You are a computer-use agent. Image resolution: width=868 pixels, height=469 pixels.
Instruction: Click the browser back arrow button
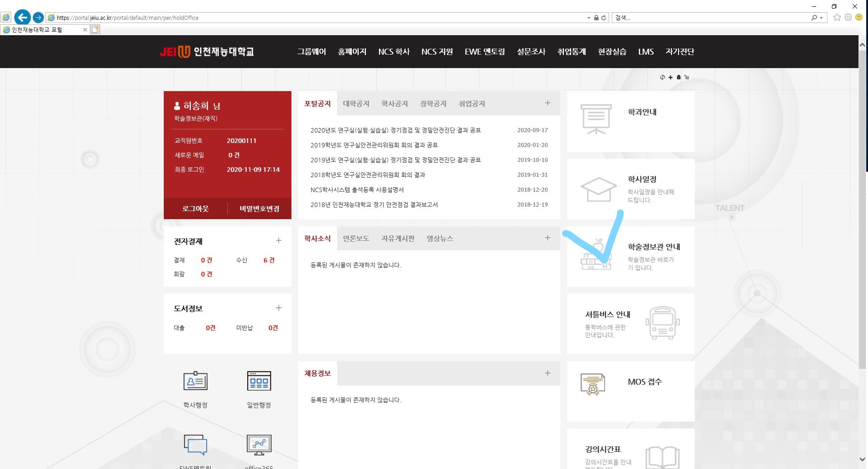23,18
